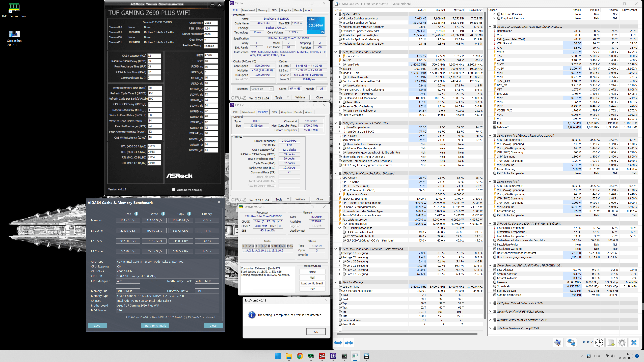Close HWiNFO sensors with blue X icon
The height and width of the screenshot is (362, 644).
click(x=634, y=343)
